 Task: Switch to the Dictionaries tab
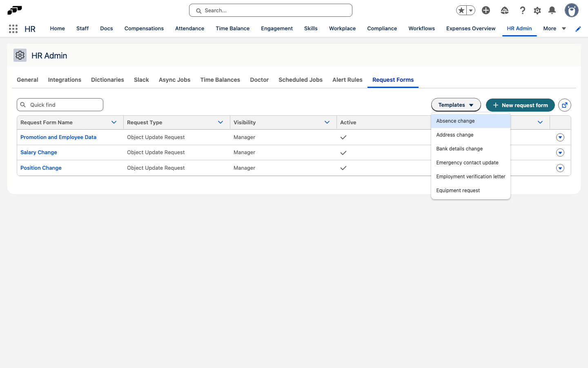(x=107, y=80)
